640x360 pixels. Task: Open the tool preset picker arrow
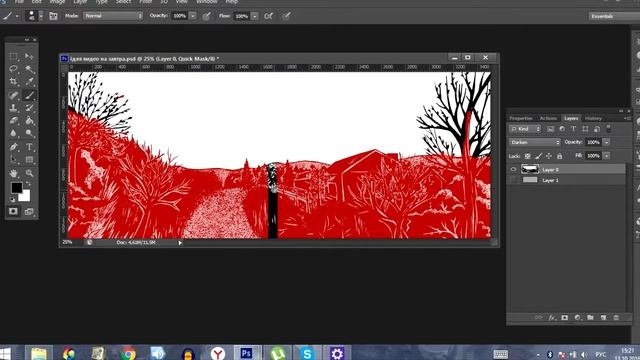(x=17, y=16)
